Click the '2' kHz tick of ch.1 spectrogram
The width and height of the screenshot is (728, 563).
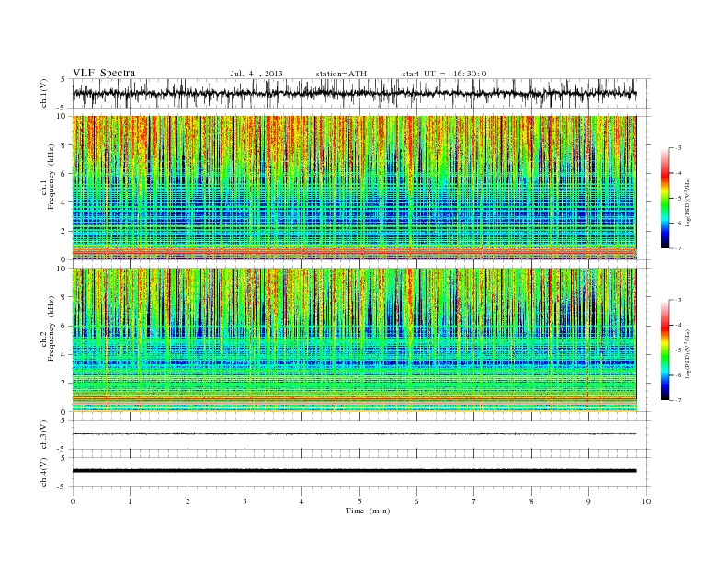click(64, 231)
